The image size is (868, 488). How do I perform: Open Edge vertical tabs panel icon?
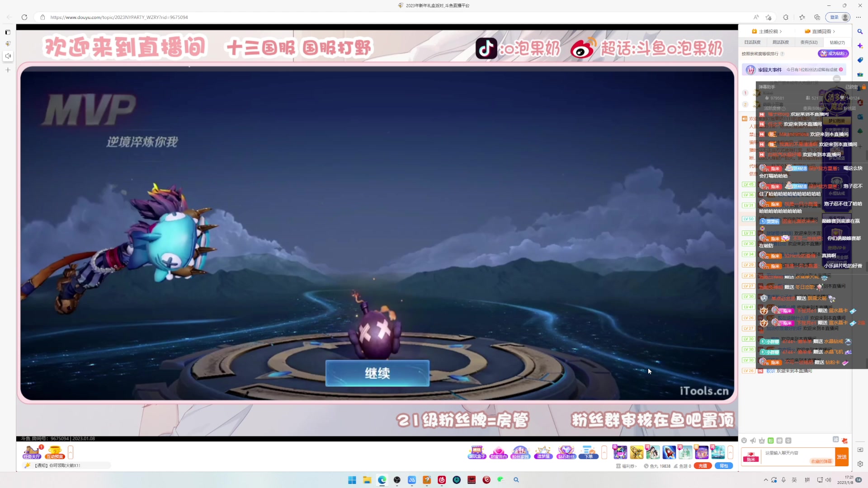tap(8, 32)
